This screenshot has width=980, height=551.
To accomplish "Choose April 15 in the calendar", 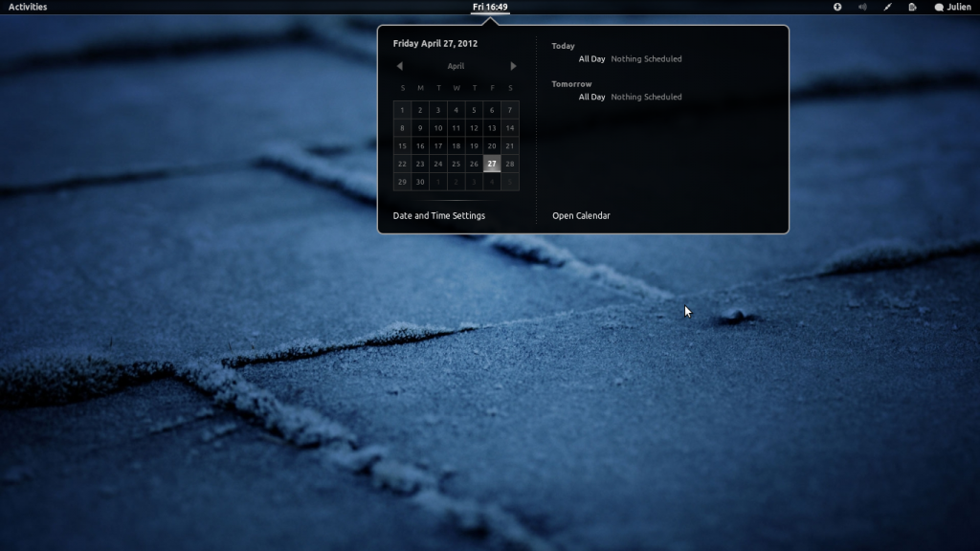I will coord(402,146).
